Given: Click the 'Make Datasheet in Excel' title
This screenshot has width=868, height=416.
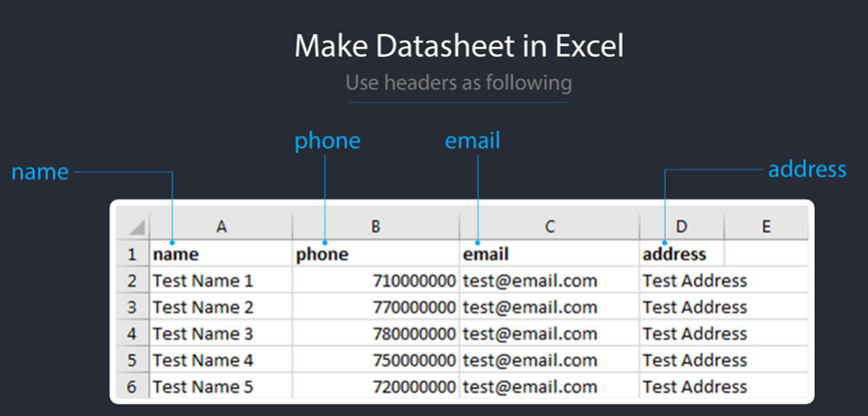Looking at the screenshot, I should pyautogui.click(x=459, y=46).
